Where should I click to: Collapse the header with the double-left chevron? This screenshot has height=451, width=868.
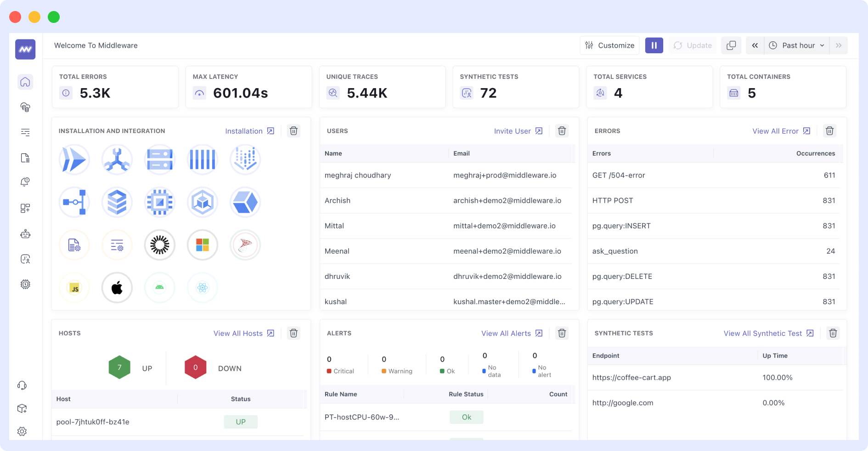755,45
